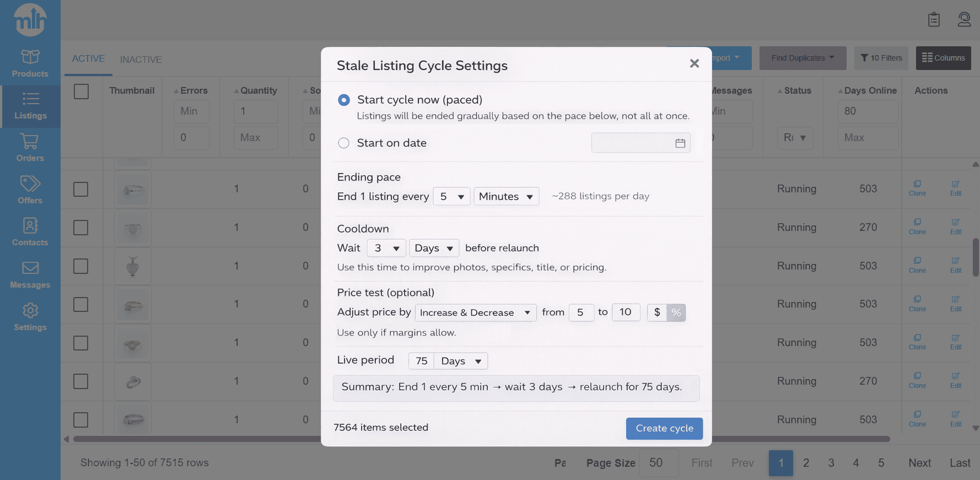Click the mlh logo at top left
This screenshot has width=980, height=480.
tap(30, 20)
